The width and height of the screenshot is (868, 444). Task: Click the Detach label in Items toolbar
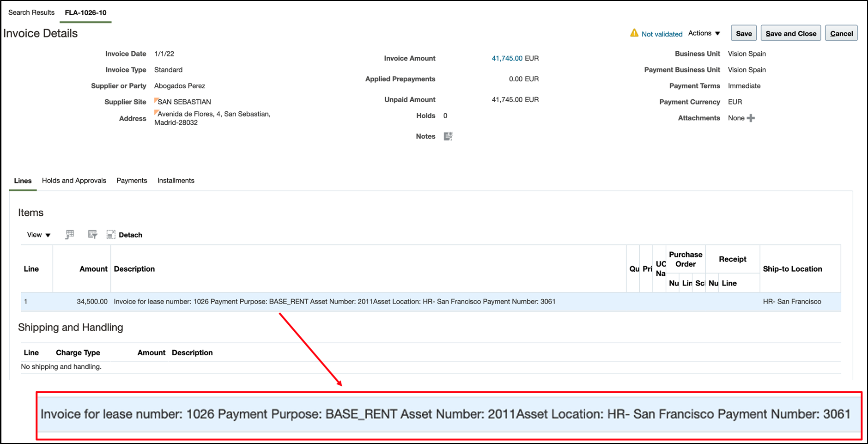pos(130,235)
